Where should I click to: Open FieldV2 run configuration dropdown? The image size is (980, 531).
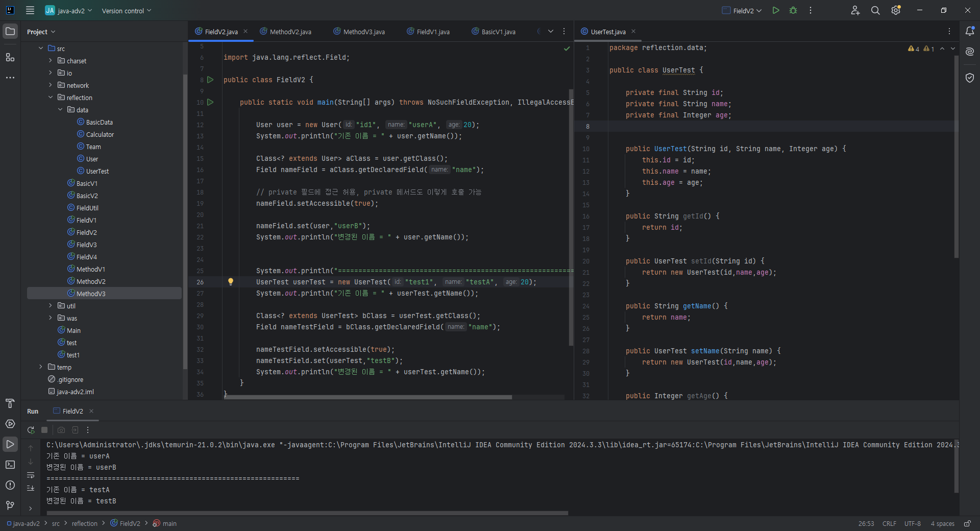[742, 10]
